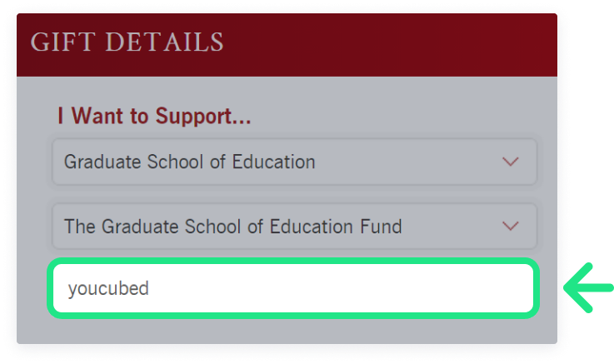Focus the green-highlighted designation input box

293,288
